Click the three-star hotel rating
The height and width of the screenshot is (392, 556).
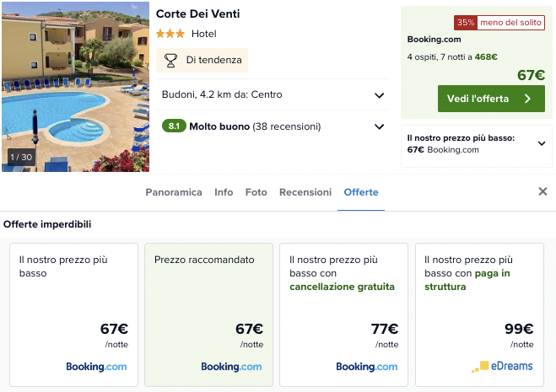[170, 34]
